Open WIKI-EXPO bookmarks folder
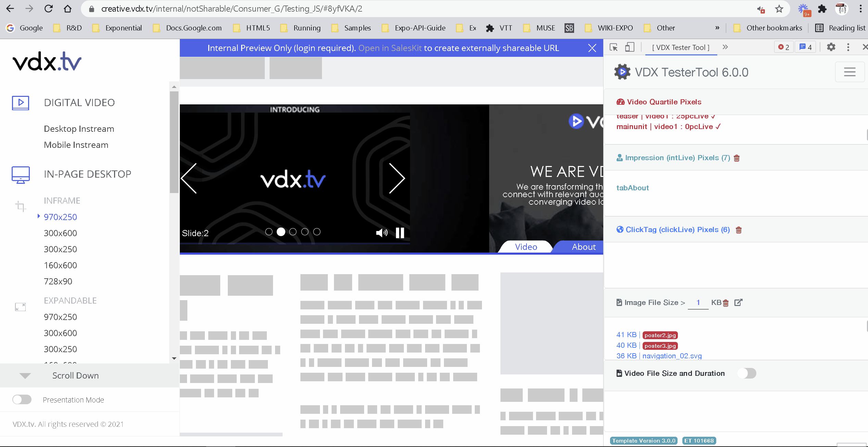This screenshot has width=868, height=447. pos(609,28)
